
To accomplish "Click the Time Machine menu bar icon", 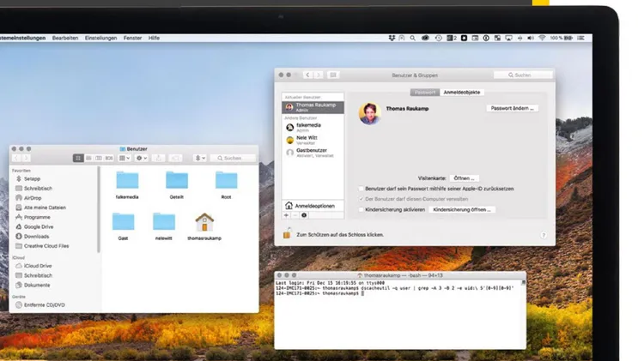I will point(438,38).
